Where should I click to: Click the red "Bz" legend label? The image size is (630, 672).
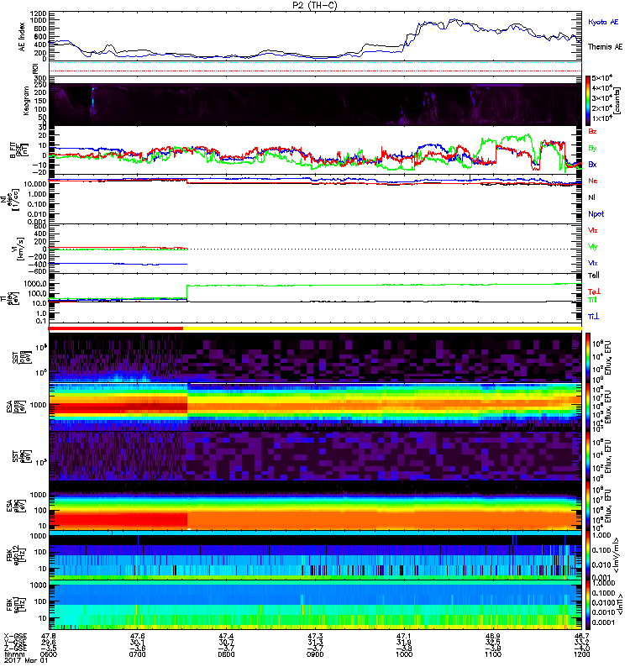[592, 131]
